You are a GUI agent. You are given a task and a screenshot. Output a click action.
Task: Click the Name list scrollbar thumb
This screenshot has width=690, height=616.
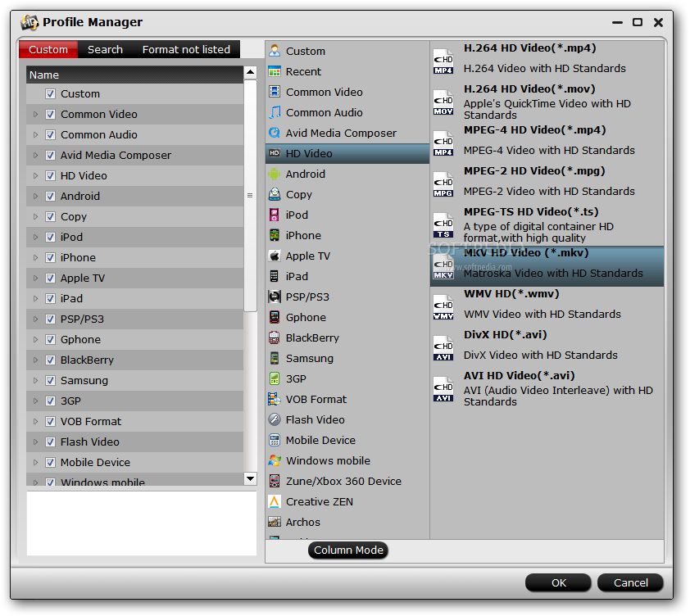point(251,195)
